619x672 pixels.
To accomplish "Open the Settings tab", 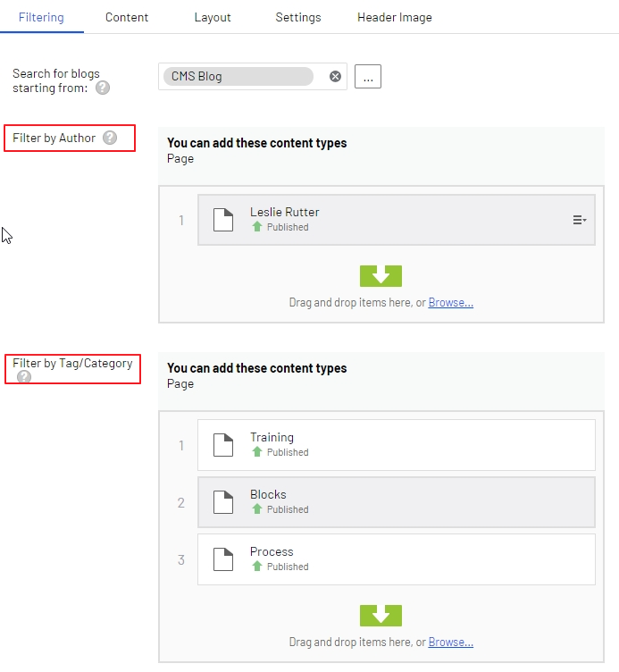I will click(297, 17).
